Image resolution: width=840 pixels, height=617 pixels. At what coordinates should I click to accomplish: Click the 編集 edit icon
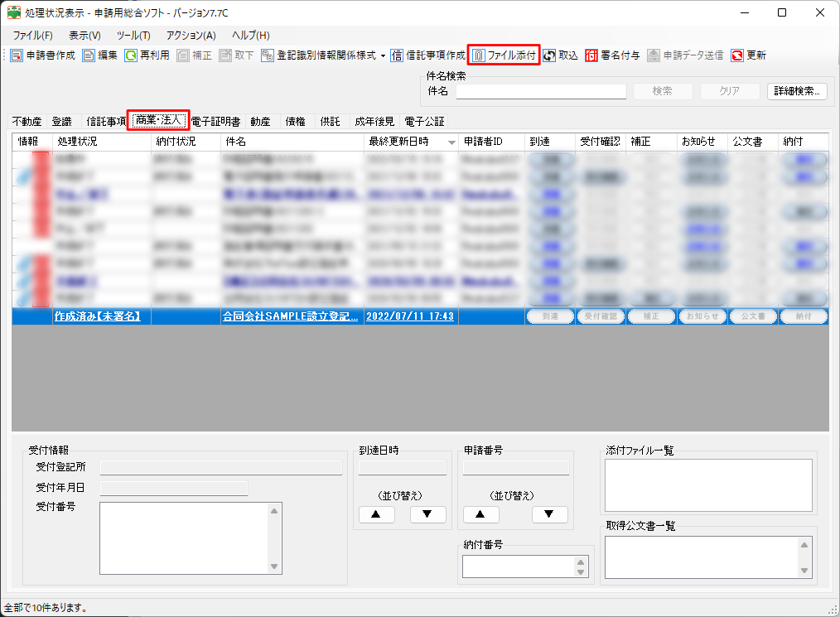pyautogui.click(x=89, y=55)
